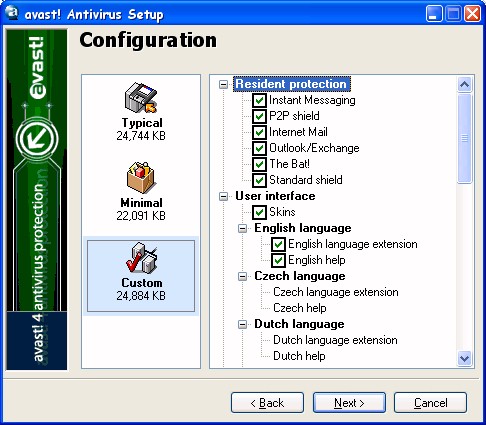Click the avast! logo in the title bar
This screenshot has width=486, height=425.
click(x=12, y=13)
